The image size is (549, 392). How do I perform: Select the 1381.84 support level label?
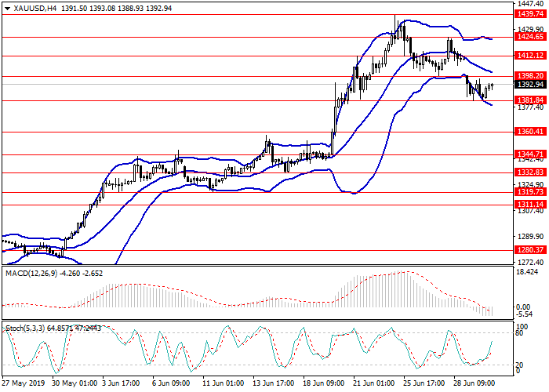(x=529, y=100)
